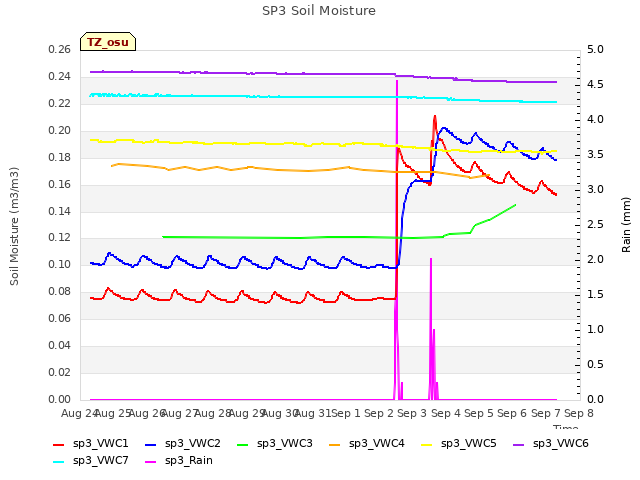Select sp3_VWC6 legend label

(560, 444)
